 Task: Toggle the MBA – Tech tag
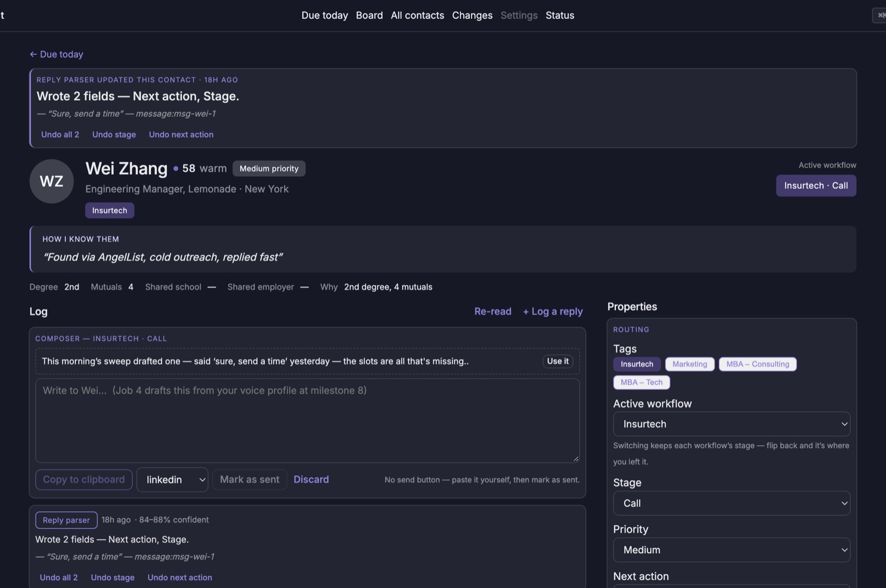pyautogui.click(x=642, y=382)
